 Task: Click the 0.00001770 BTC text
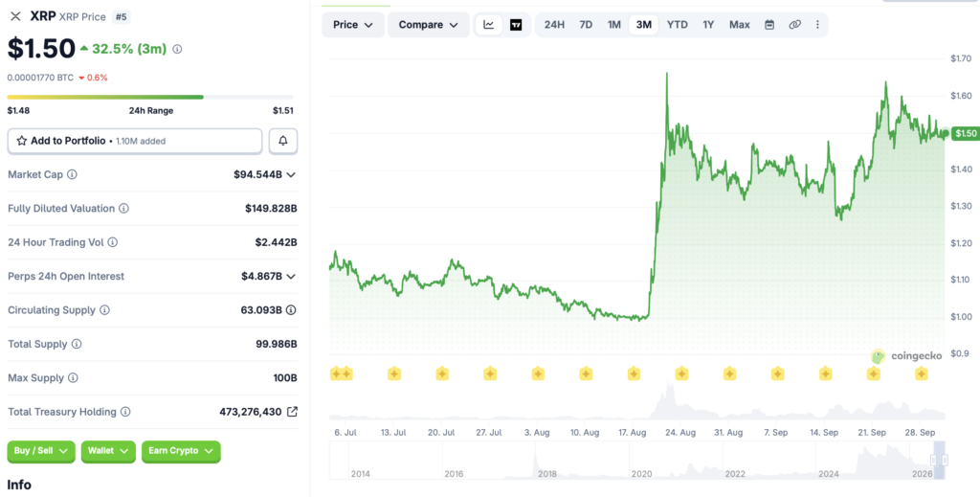coord(40,78)
